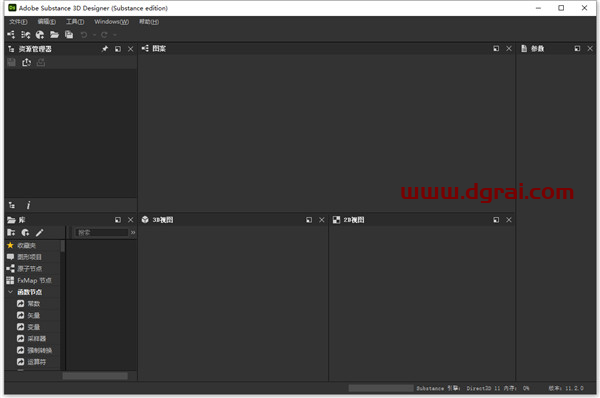Click the add filter icon in 库 toolbar
Image resolution: width=600 pixels, height=398 pixels.
(25, 233)
